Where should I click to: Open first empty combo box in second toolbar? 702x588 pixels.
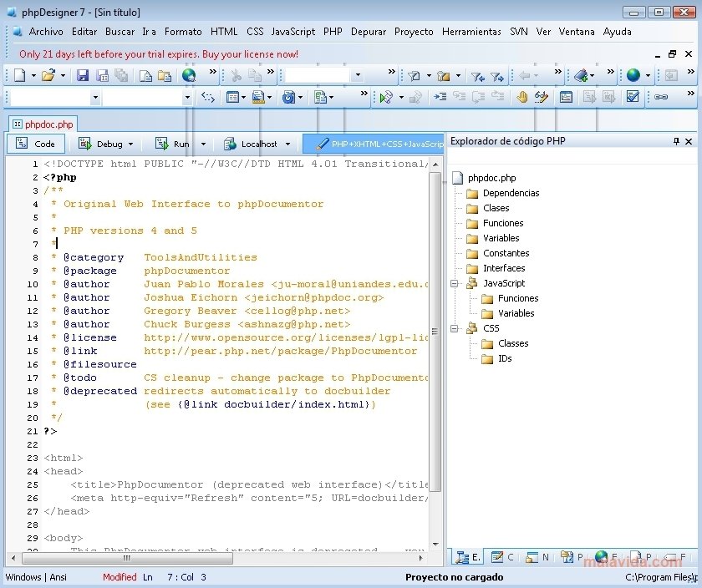tap(95, 97)
